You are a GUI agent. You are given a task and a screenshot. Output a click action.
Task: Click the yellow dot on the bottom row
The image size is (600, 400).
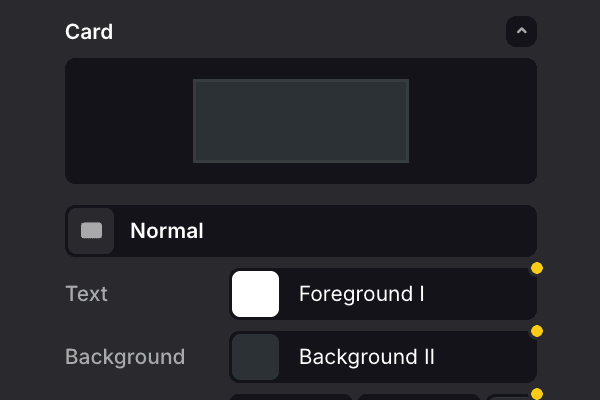537,394
